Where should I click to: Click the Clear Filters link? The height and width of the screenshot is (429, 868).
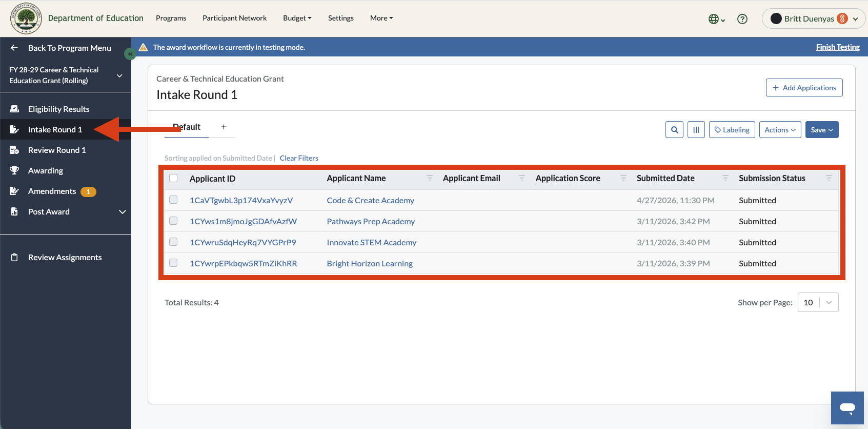coord(299,158)
